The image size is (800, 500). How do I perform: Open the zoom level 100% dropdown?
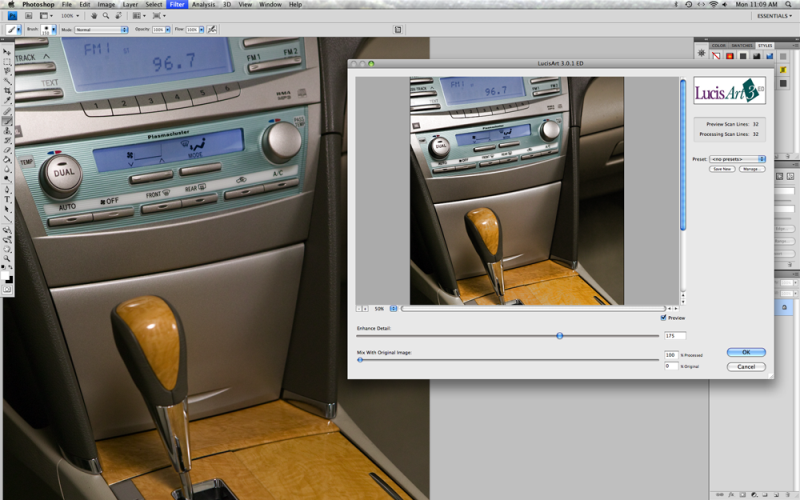point(70,16)
